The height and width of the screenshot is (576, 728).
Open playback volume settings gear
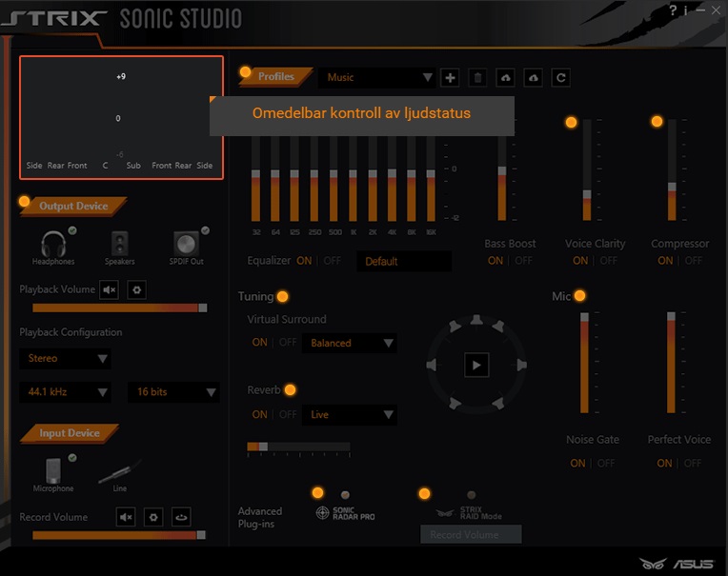136,289
